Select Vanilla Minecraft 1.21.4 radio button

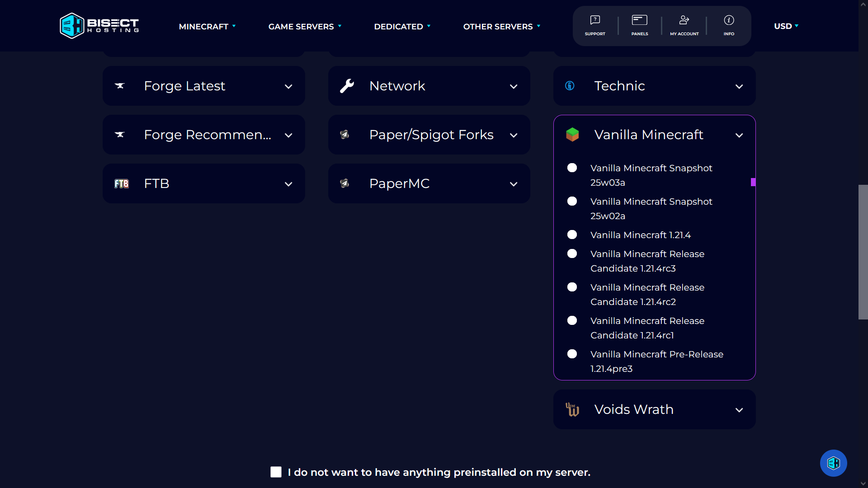(572, 235)
